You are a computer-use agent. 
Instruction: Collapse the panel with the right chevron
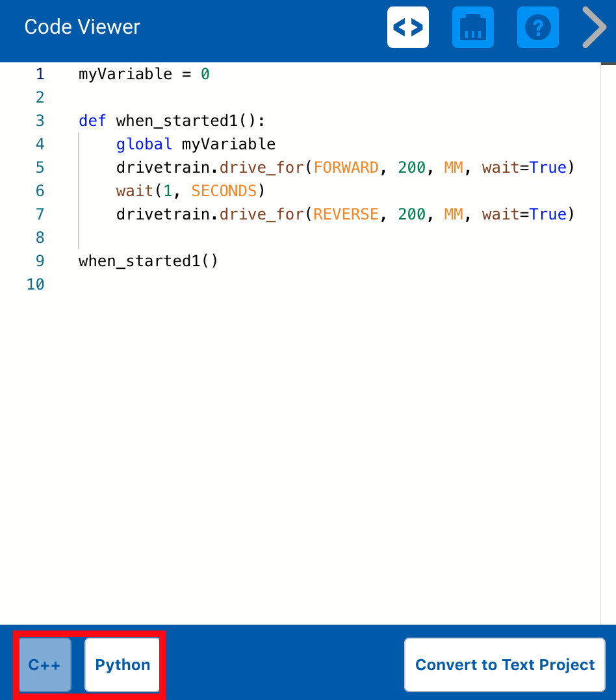(x=593, y=27)
